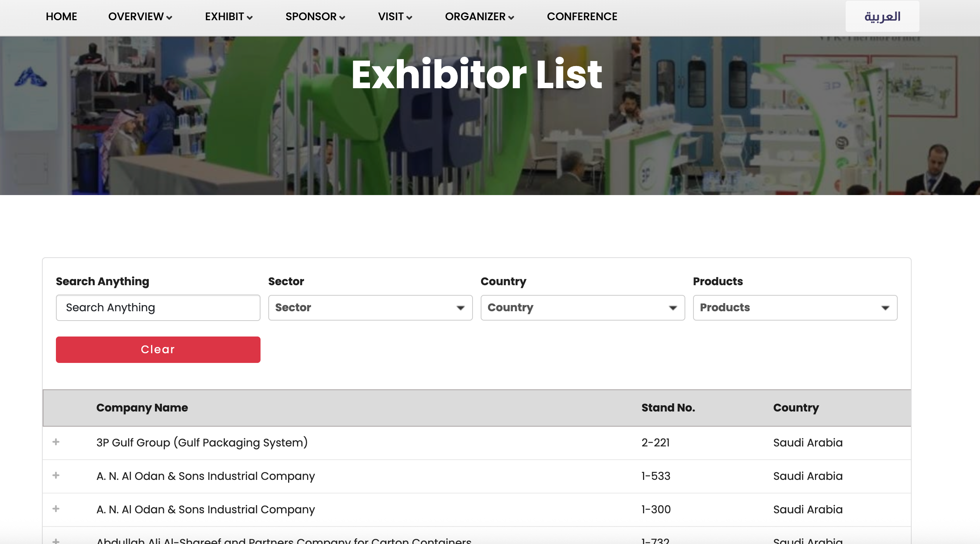Expand the 3P Gulf Group row plus icon

coord(56,442)
